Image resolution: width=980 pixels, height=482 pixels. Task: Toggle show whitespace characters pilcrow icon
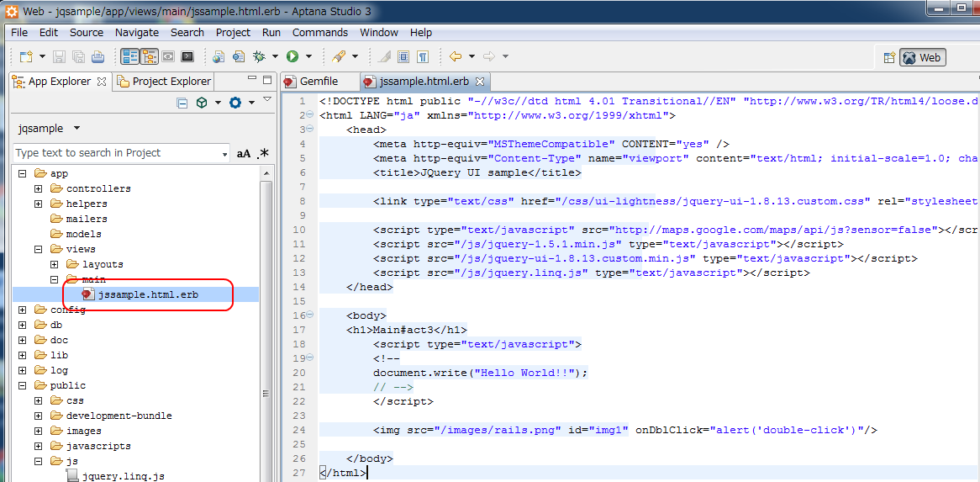tap(423, 57)
